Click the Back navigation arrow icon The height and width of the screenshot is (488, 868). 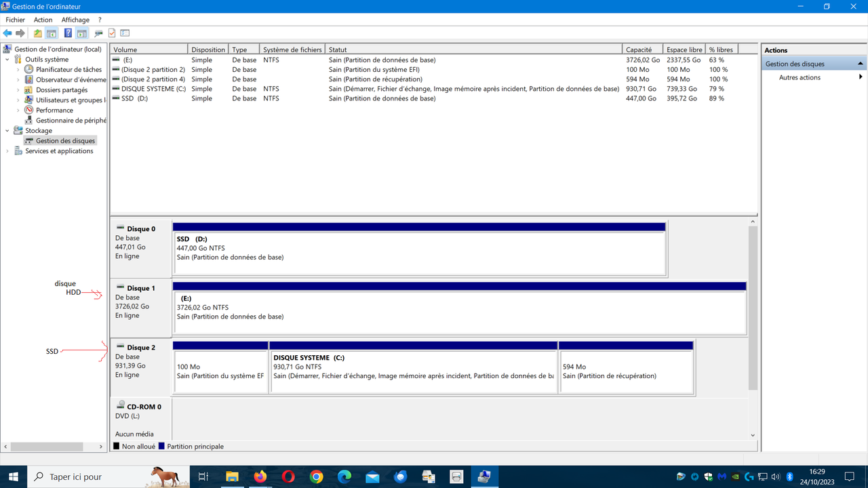7,33
